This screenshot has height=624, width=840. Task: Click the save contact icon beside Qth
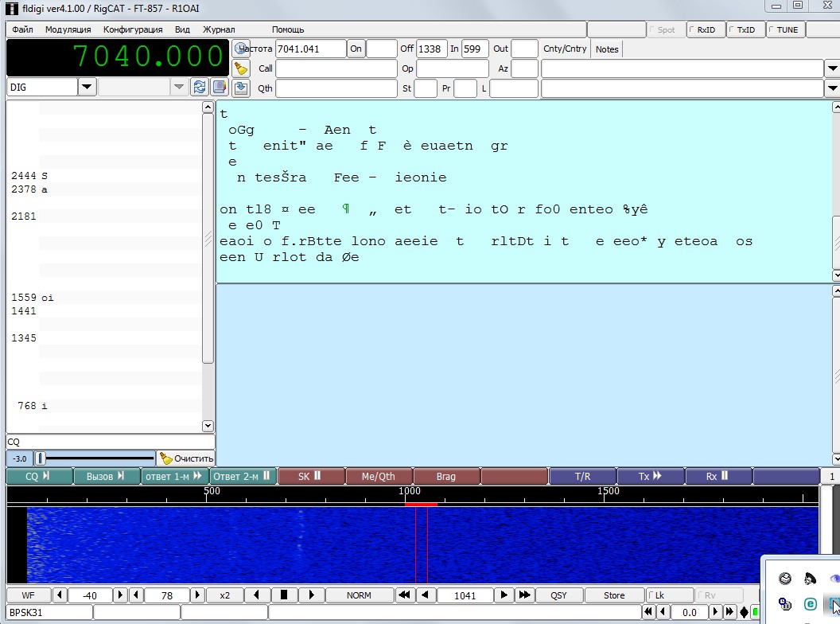point(241,88)
